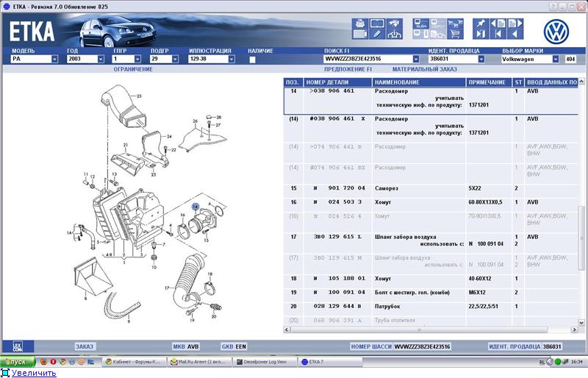Click the Номер детали column header
The image size is (588, 378).
(337, 82)
